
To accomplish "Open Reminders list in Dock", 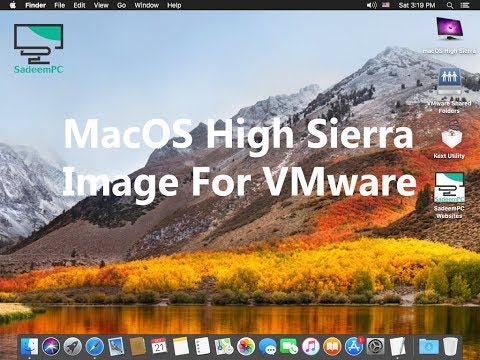I will click(202, 347).
